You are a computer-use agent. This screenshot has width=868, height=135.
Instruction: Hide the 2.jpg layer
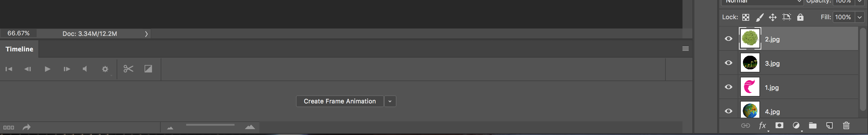point(728,39)
